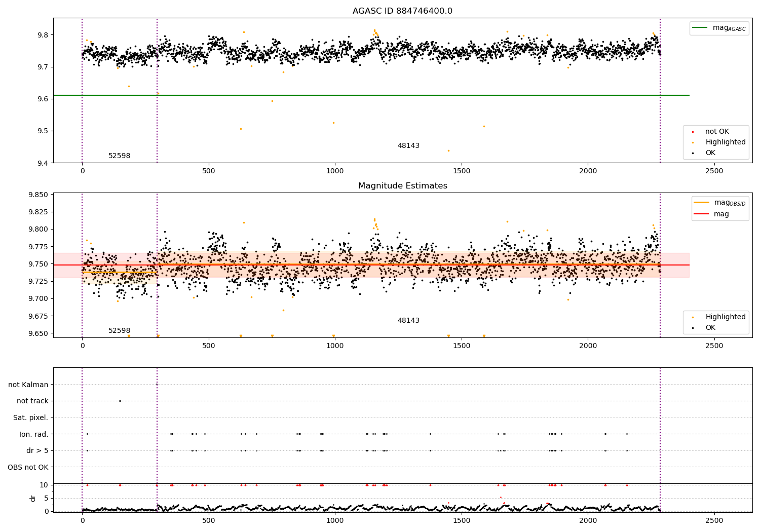
Task: Click the 'dr' y-axis label
Action: coord(33,498)
